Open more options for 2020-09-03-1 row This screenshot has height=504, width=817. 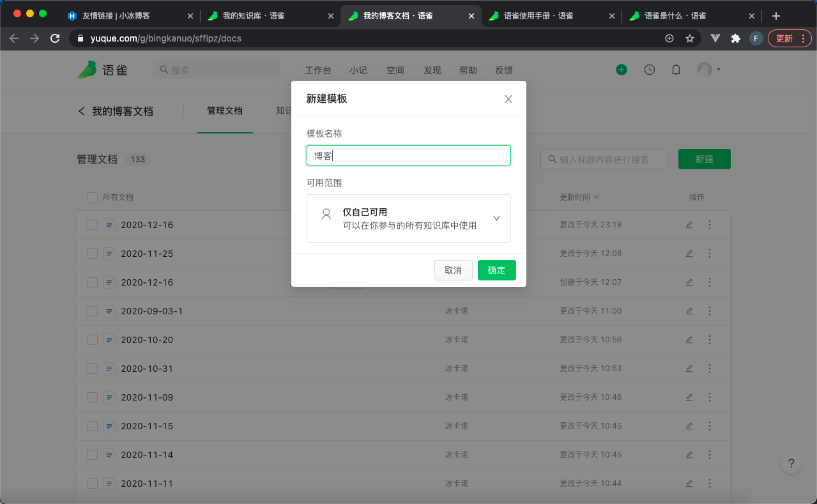click(710, 311)
